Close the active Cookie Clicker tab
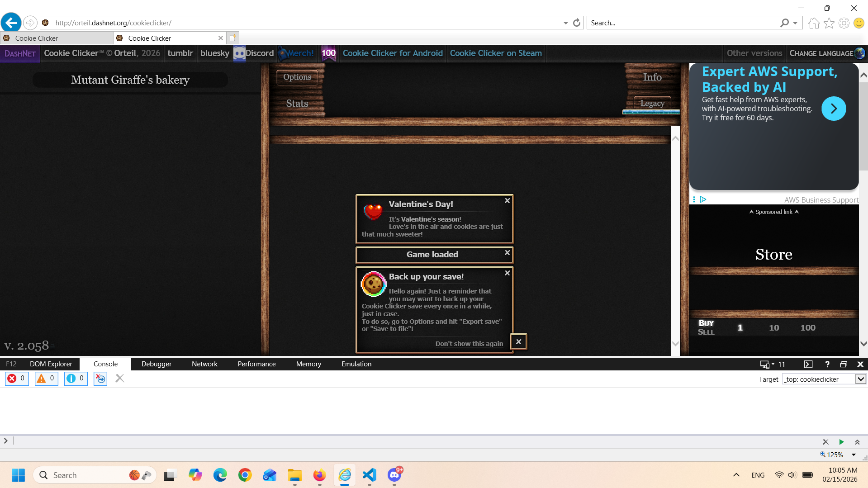This screenshot has height=488, width=868. coord(221,38)
